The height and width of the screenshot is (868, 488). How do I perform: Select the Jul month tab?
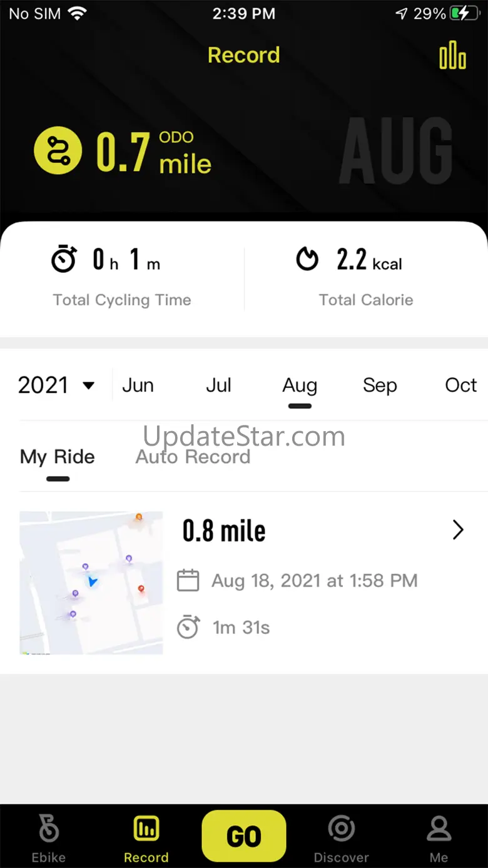point(218,385)
